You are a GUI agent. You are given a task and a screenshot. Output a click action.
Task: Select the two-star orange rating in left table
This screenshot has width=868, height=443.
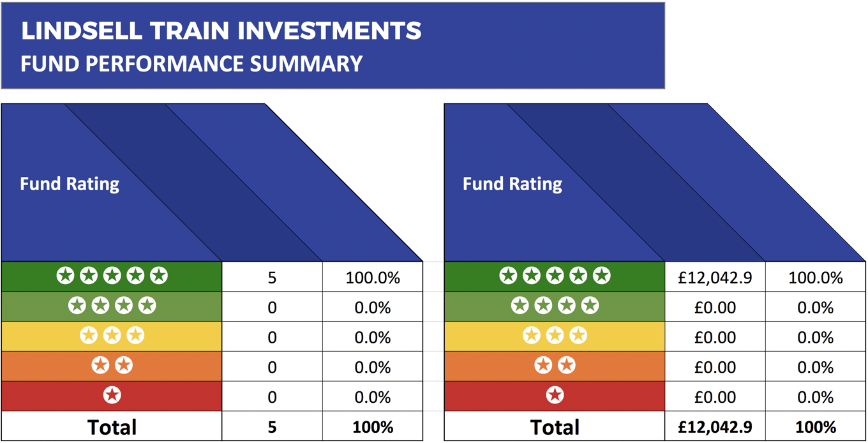[112, 366]
